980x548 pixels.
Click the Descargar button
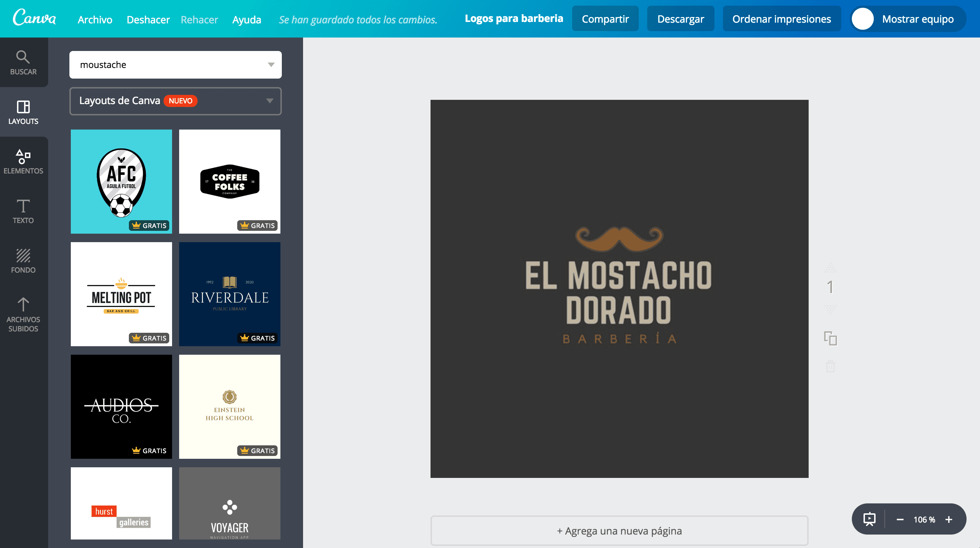pyautogui.click(x=680, y=19)
